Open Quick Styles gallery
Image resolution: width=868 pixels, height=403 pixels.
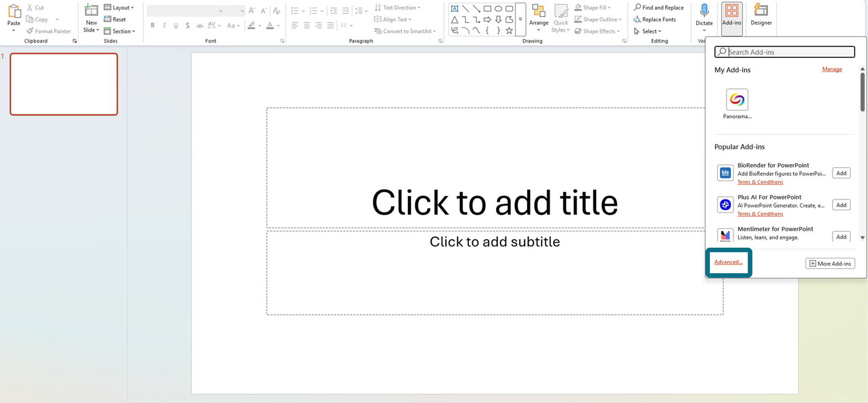(561, 18)
